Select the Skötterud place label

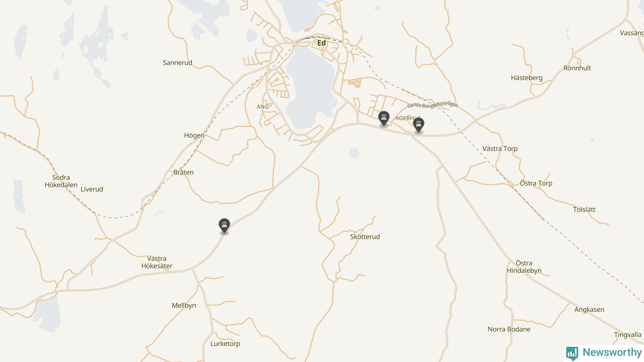click(365, 237)
